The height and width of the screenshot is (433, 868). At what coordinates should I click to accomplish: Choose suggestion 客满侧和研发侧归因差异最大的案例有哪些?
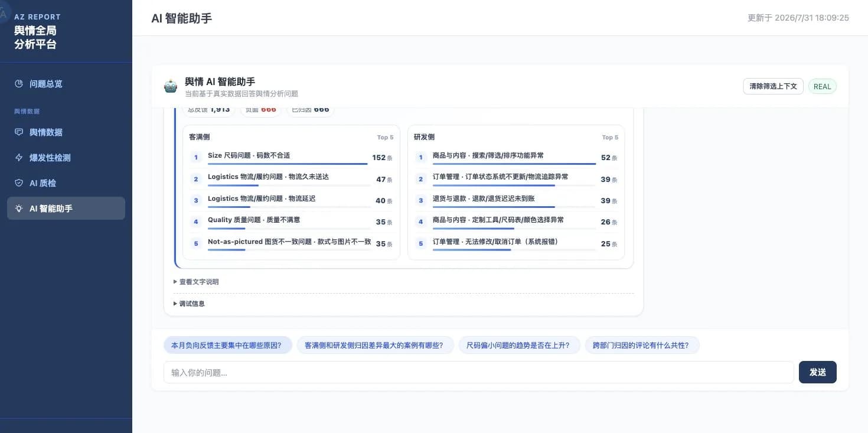[375, 345]
